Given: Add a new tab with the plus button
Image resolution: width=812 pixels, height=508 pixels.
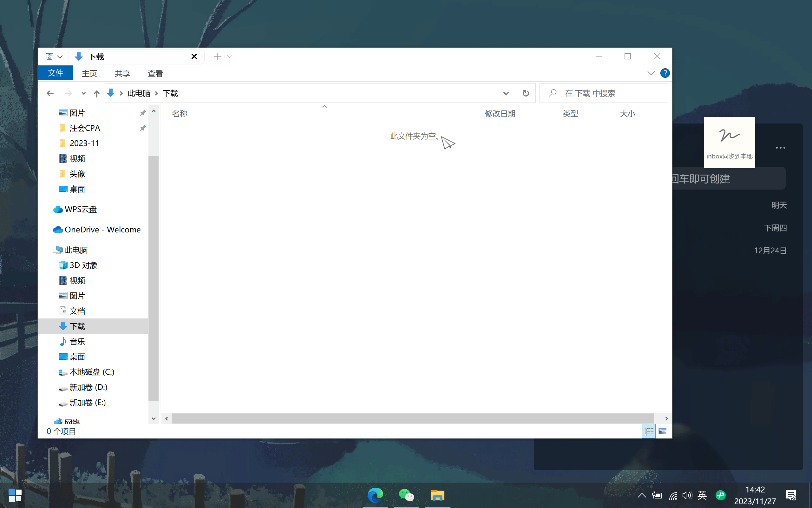Looking at the screenshot, I should pyautogui.click(x=217, y=57).
